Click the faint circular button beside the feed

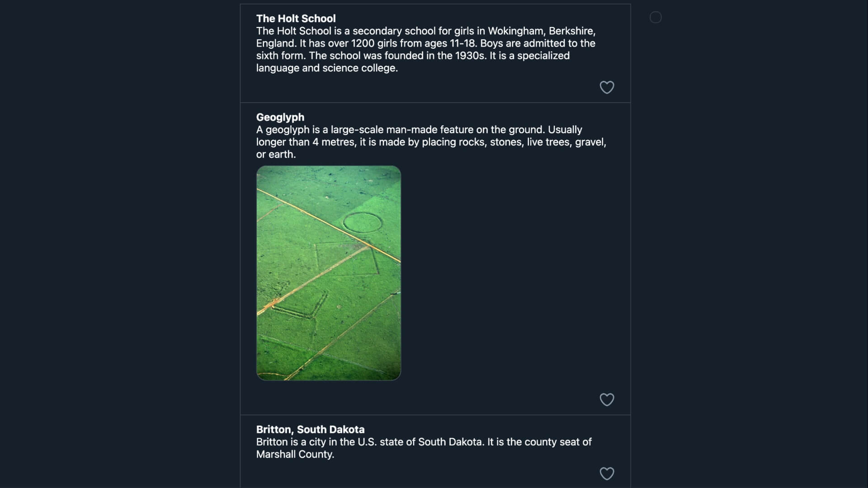coord(656,18)
